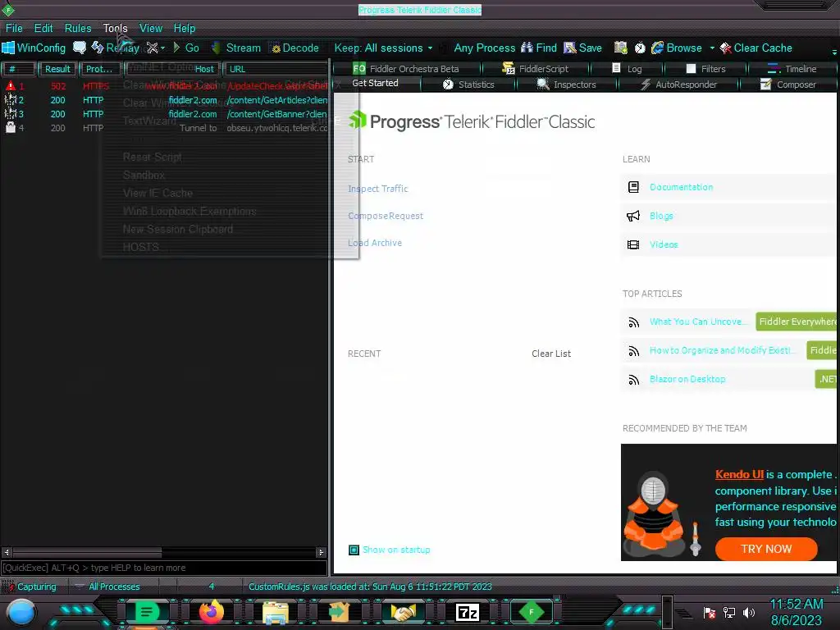This screenshot has height=630, width=840.
Task: Switch to the Inspectors tab
Action: 566,84
